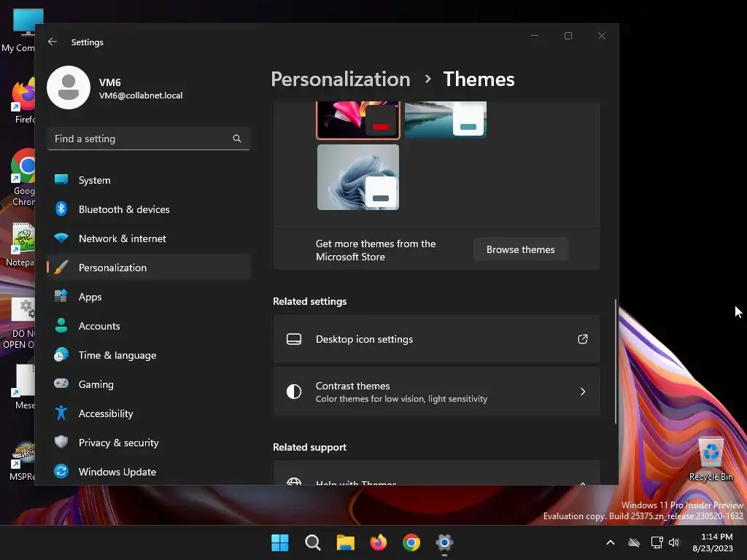
Task: Select Gaming category
Action: click(x=149, y=384)
